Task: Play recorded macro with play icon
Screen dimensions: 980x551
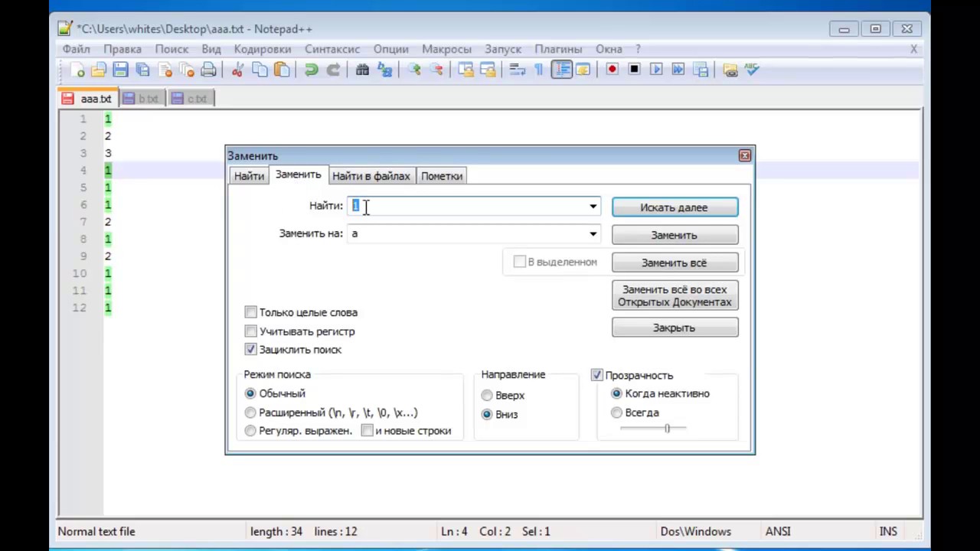Action: tap(657, 70)
